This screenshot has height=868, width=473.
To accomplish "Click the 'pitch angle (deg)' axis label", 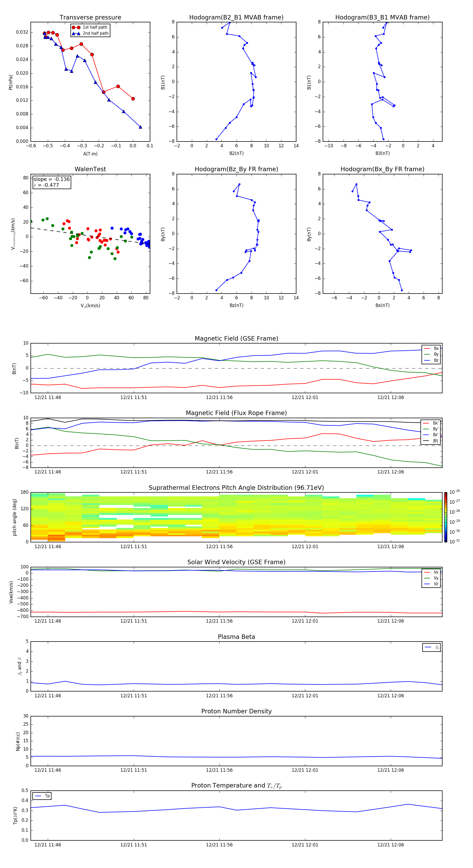I will coord(14,517).
